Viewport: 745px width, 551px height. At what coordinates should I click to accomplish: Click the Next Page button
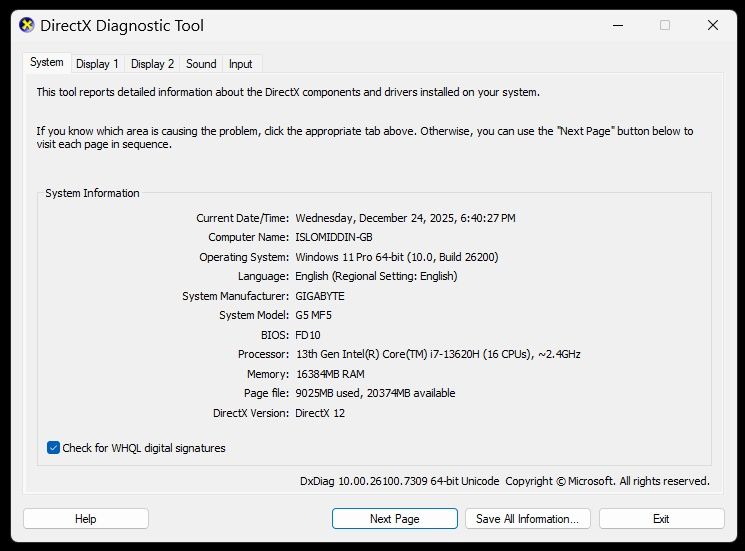coord(395,519)
